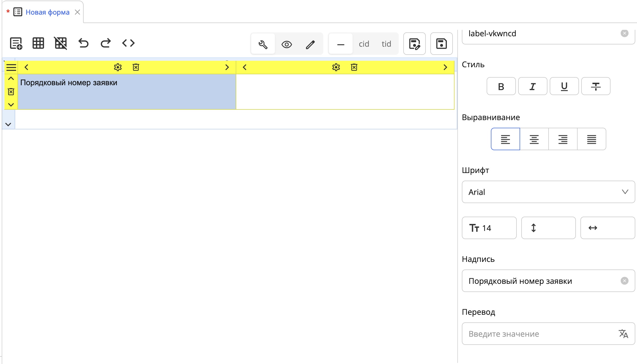The image size is (637, 364).
Task: Switch to wrench settings mode
Action: pyautogui.click(x=263, y=44)
